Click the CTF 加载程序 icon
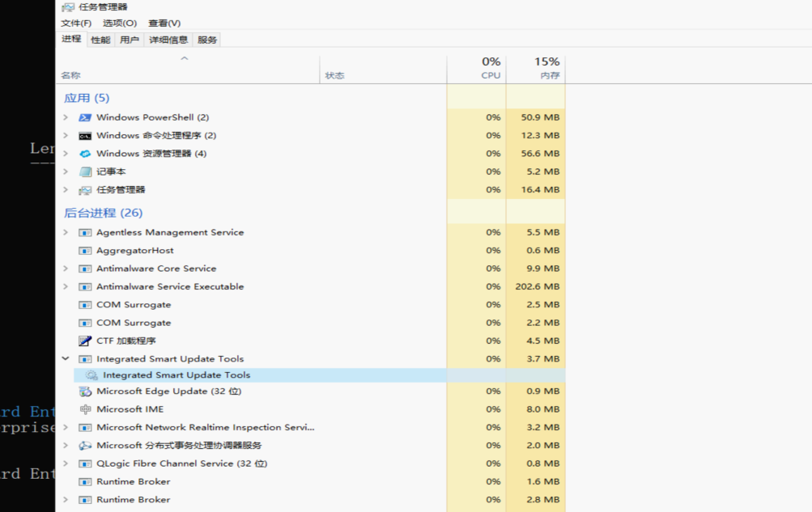Viewport: 812px width, 512px height. pyautogui.click(x=85, y=341)
